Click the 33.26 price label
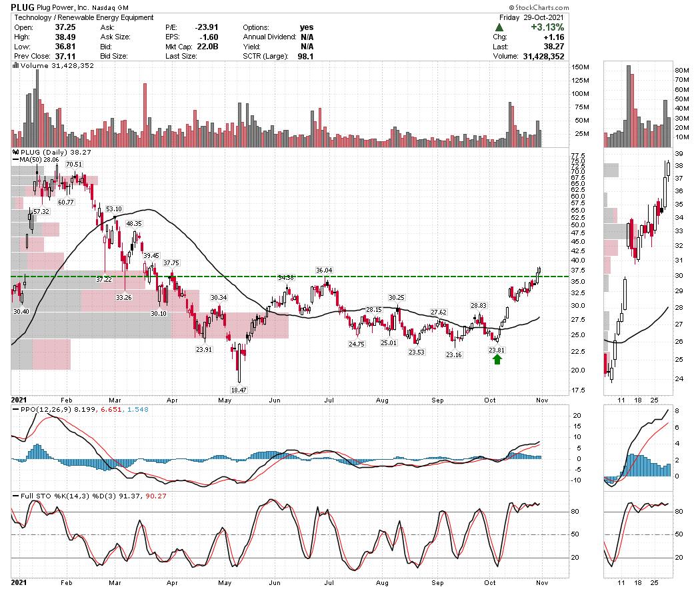Screen dimensions: 700x589 [x=123, y=297]
